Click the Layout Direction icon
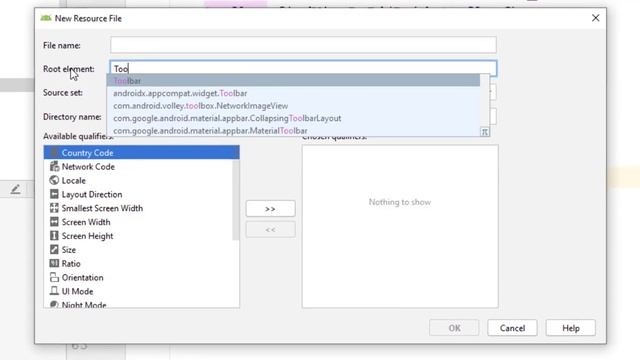Image resolution: width=640 pixels, height=360 pixels. [x=54, y=194]
